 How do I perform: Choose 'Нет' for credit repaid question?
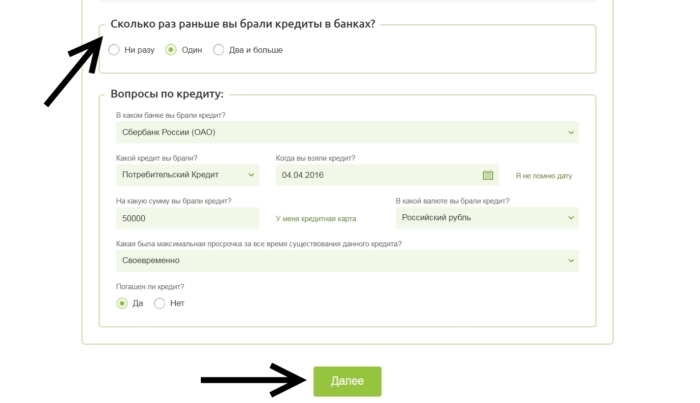coord(160,303)
